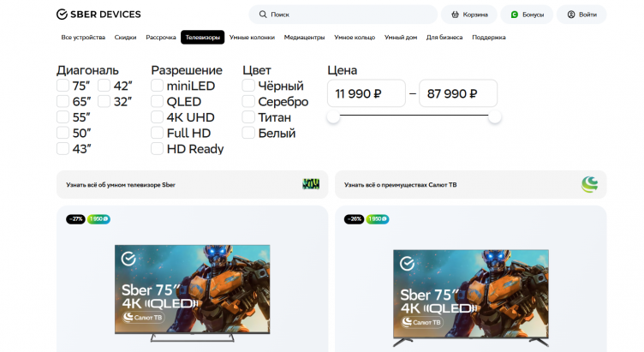
Task: Click the search magnifier icon
Action: point(261,15)
